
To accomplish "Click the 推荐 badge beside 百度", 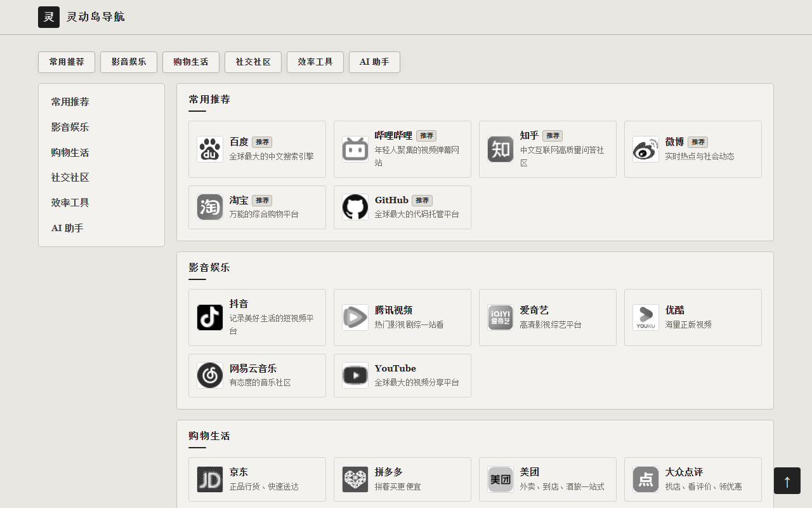I will 262,142.
